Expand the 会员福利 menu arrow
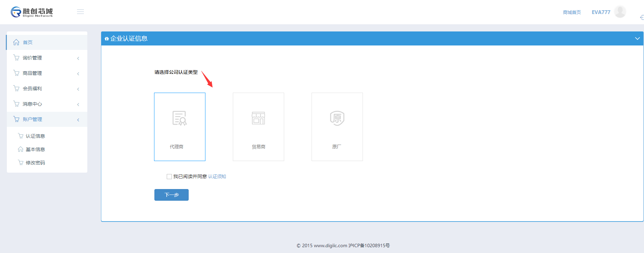644x253 pixels. point(78,89)
